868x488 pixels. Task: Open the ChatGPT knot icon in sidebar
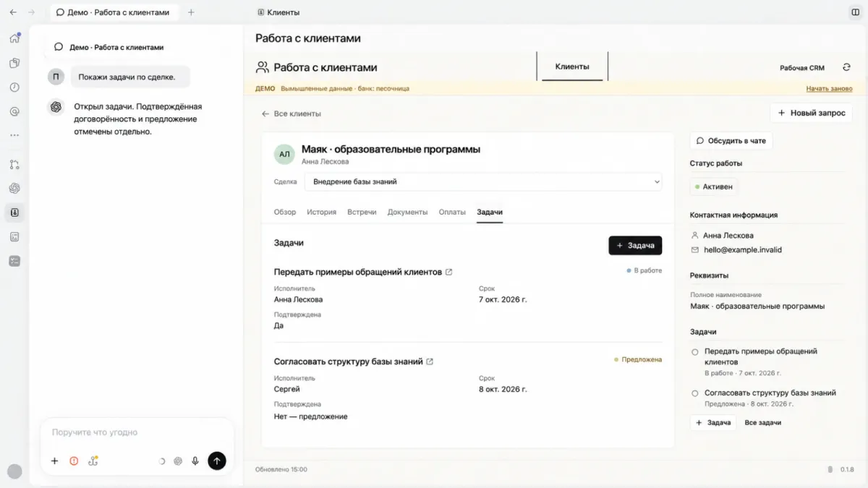point(14,188)
